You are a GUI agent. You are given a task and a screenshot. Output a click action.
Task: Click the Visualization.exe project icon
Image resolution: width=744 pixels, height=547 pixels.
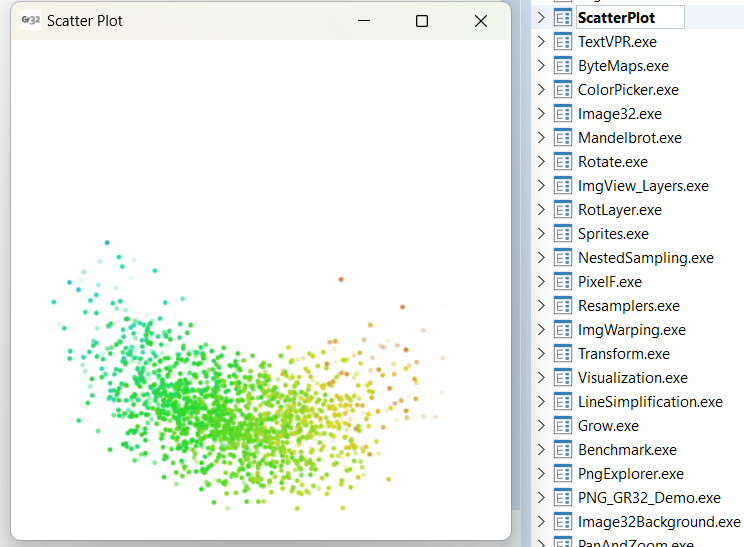563,378
